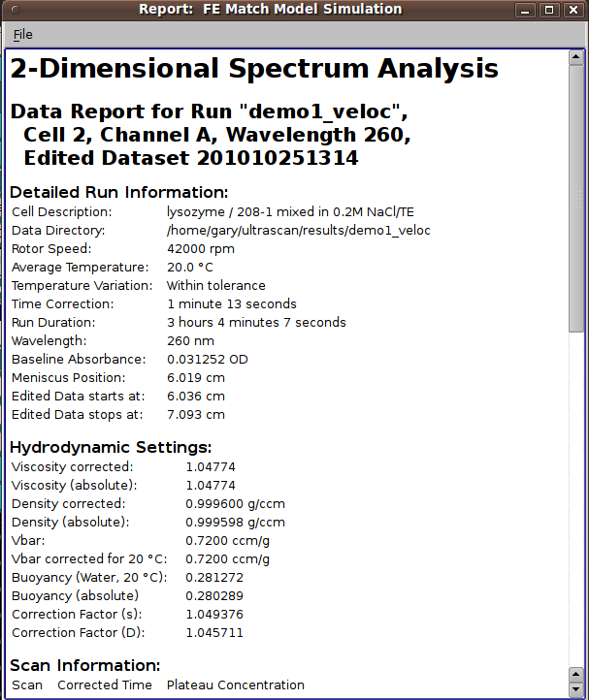Click the lower scrollbar down arrow
The height and width of the screenshot is (700, 589).
click(x=576, y=689)
